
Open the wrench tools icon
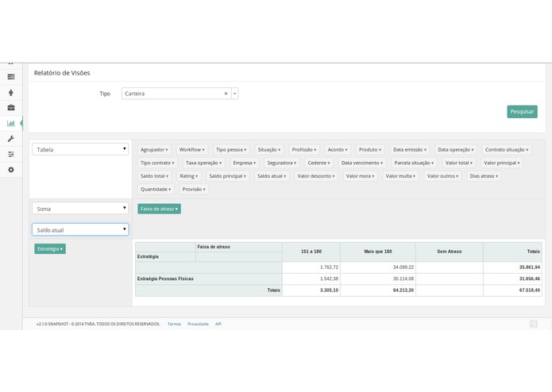pos(11,139)
